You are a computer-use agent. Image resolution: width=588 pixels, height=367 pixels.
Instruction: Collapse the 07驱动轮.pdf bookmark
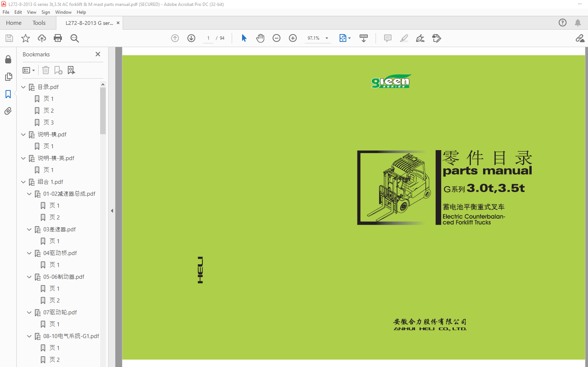[x=29, y=313]
